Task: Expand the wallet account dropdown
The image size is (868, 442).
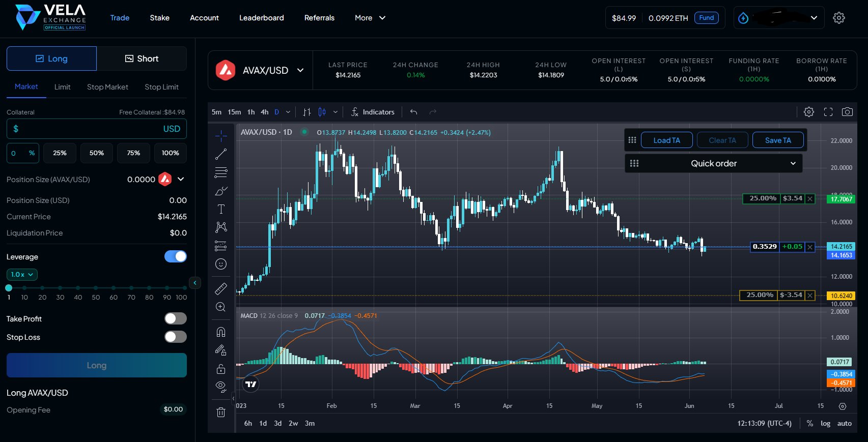Action: (814, 18)
